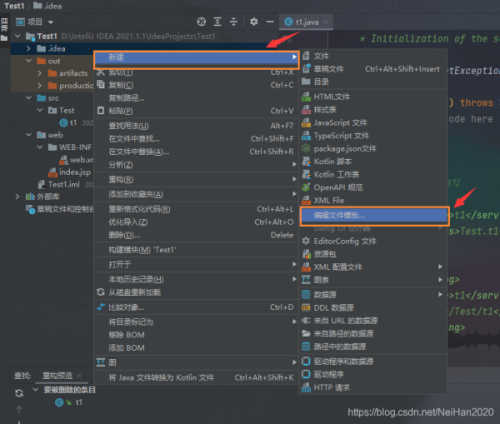Create new 样式表 from submenu
This screenshot has height=424, width=500.
click(373, 110)
